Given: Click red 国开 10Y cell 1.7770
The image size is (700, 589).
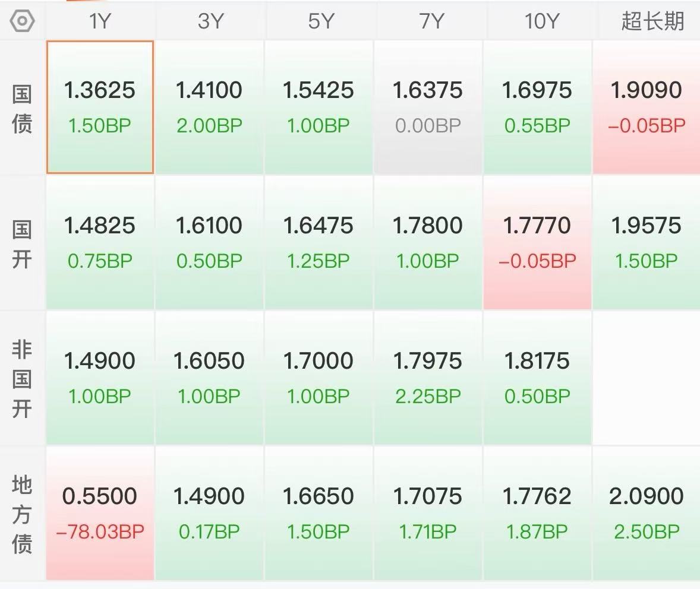Looking at the screenshot, I should point(537,243).
